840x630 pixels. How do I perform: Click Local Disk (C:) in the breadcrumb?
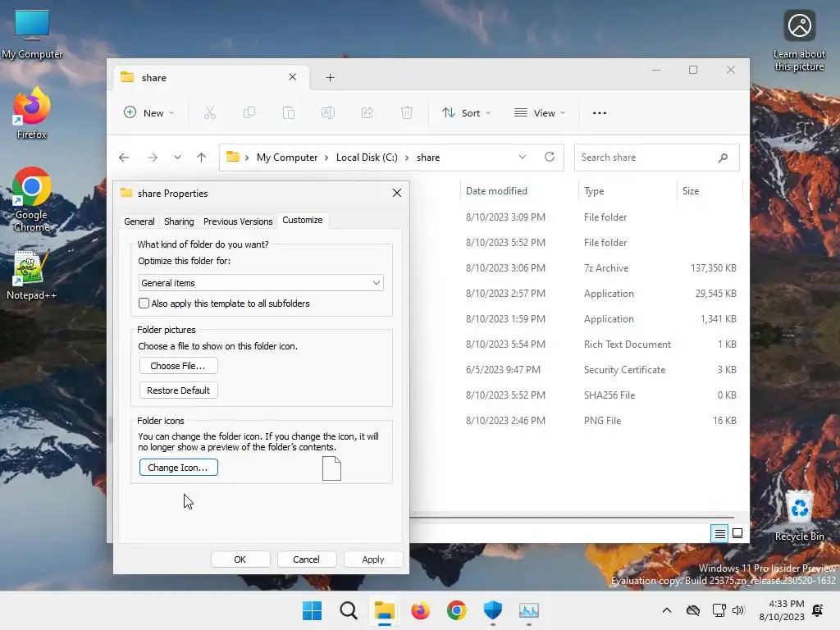point(367,157)
